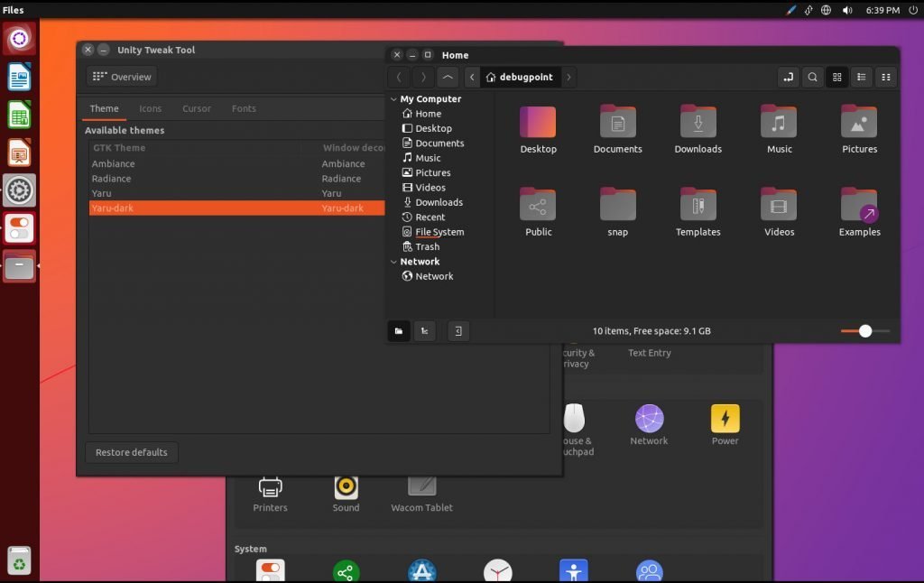Image resolution: width=924 pixels, height=583 pixels.
Task: Open the Documents folder icon
Action: point(617,122)
